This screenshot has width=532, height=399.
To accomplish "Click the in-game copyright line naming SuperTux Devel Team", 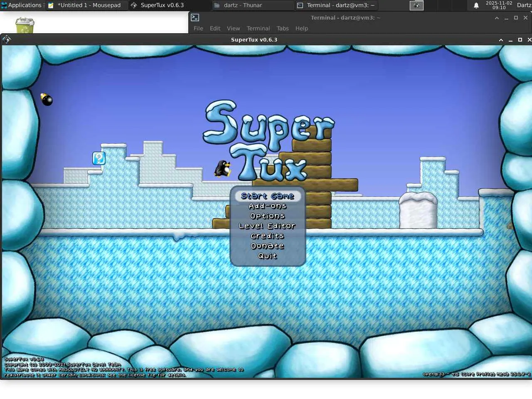I will 62,365.
